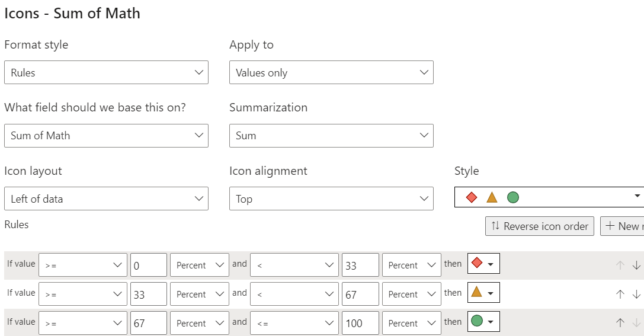Expand the Icon layout dropdown

tap(106, 199)
